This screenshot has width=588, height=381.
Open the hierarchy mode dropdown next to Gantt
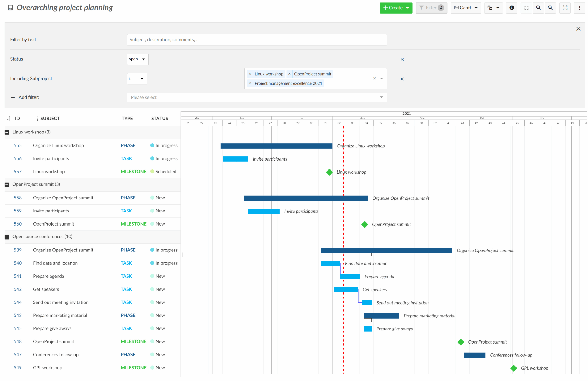coord(493,8)
